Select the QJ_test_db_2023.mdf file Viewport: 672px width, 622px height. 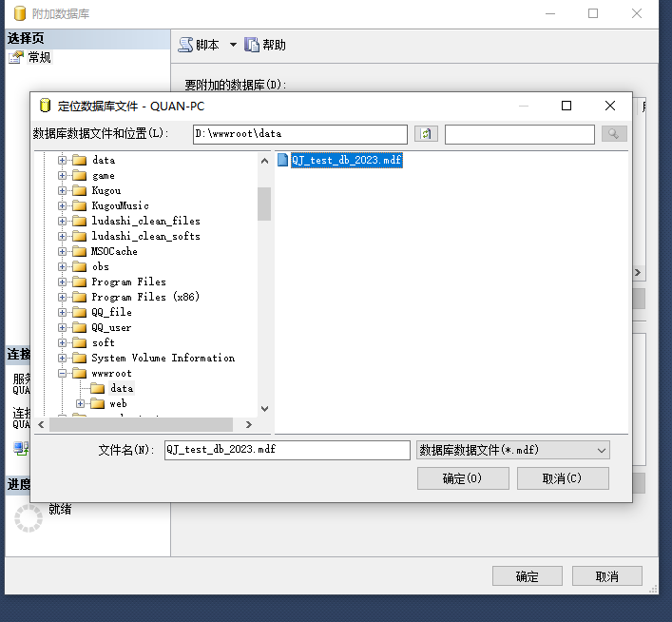[x=346, y=161]
